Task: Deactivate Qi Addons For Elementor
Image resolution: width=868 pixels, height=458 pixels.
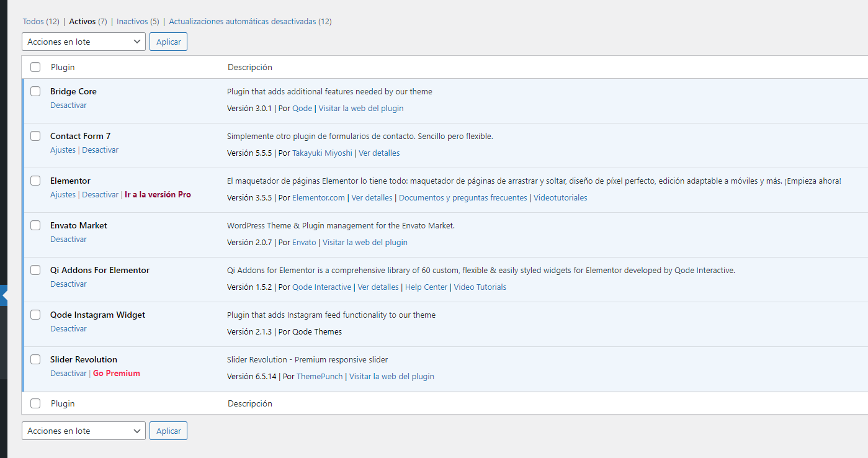Action: click(68, 284)
